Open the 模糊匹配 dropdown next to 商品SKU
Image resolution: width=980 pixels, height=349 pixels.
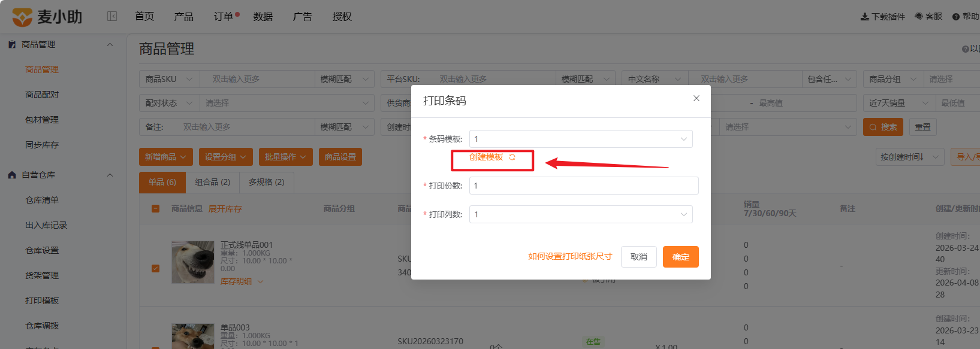point(345,79)
